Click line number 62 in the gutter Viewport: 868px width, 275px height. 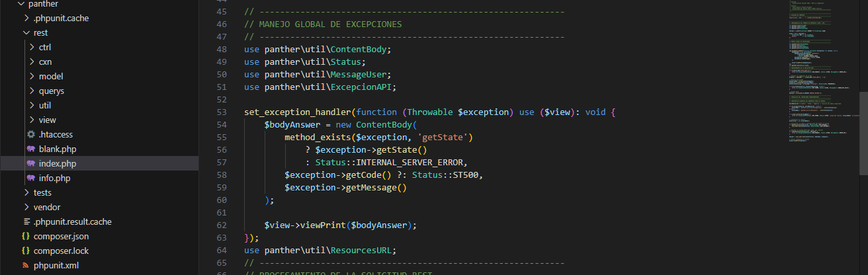tap(222, 225)
